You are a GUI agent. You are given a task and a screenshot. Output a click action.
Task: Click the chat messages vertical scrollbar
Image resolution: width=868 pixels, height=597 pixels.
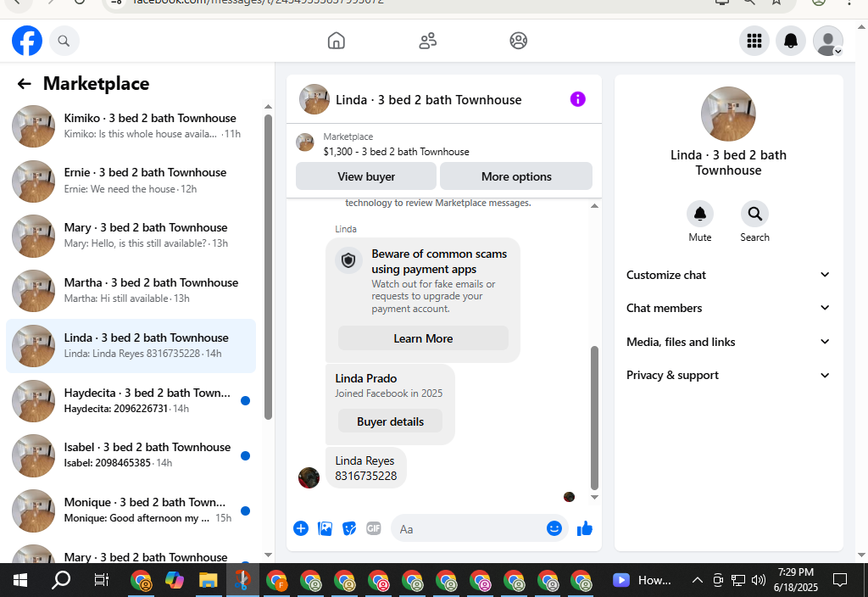(x=594, y=418)
